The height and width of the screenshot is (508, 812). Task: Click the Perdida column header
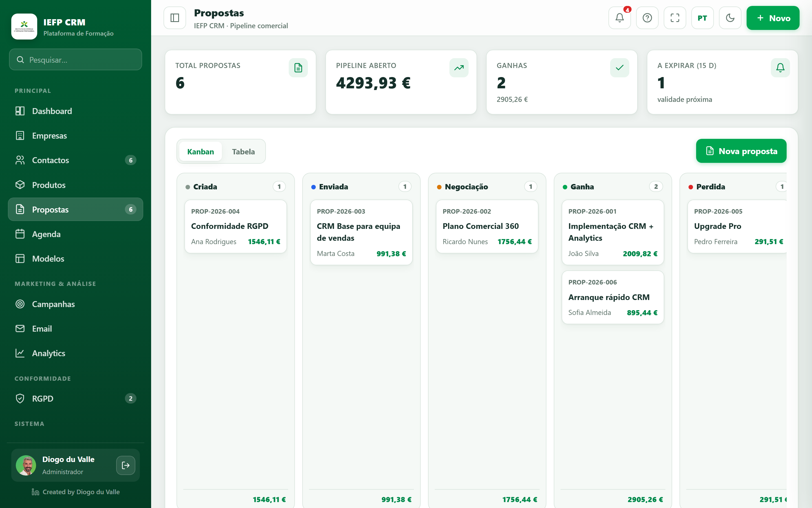(x=737, y=187)
